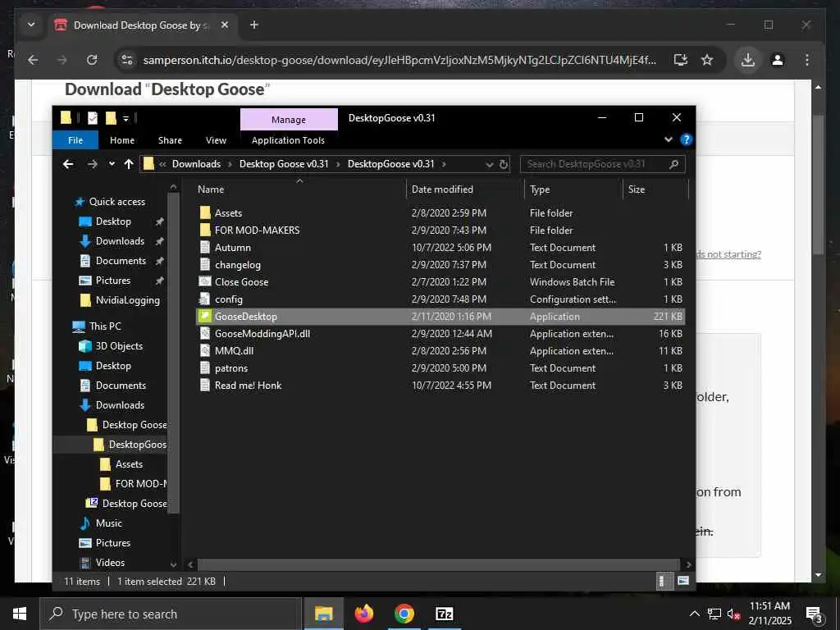
Task: Open Music in navigation pane
Action: click(109, 523)
